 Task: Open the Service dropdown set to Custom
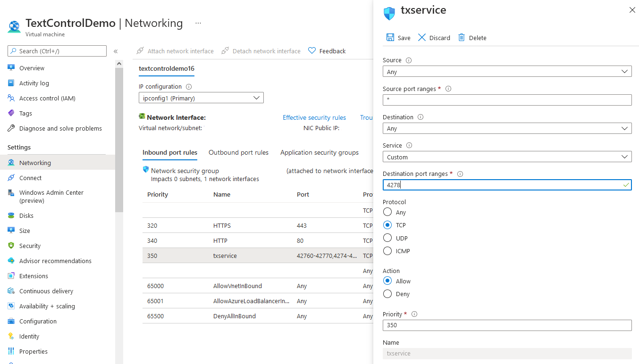(x=507, y=157)
